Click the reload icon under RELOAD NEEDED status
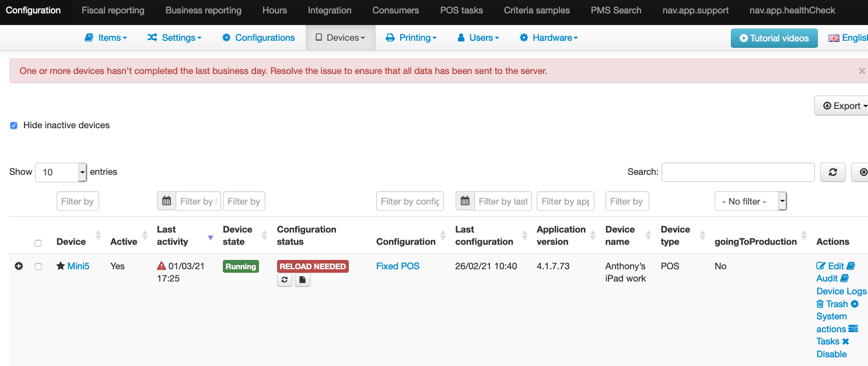 click(x=284, y=279)
